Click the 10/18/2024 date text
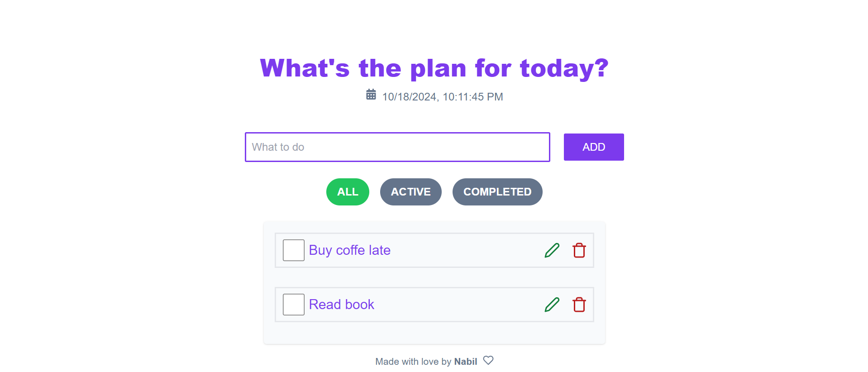 pos(410,97)
